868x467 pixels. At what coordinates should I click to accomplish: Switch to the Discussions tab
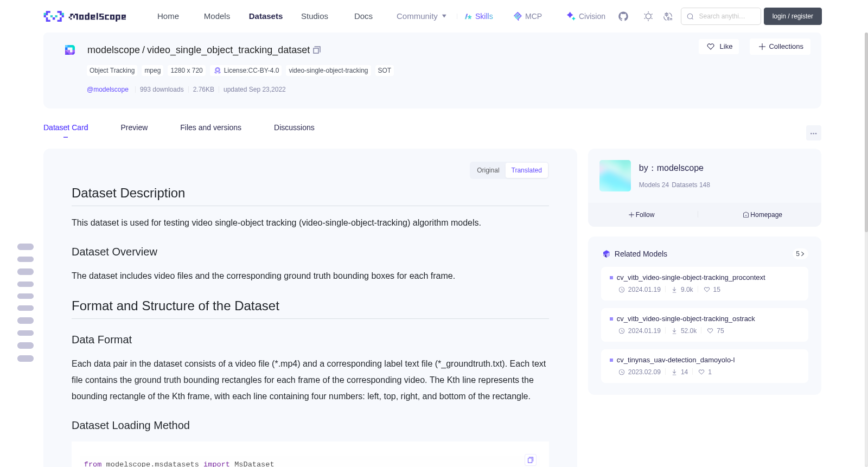pos(294,127)
